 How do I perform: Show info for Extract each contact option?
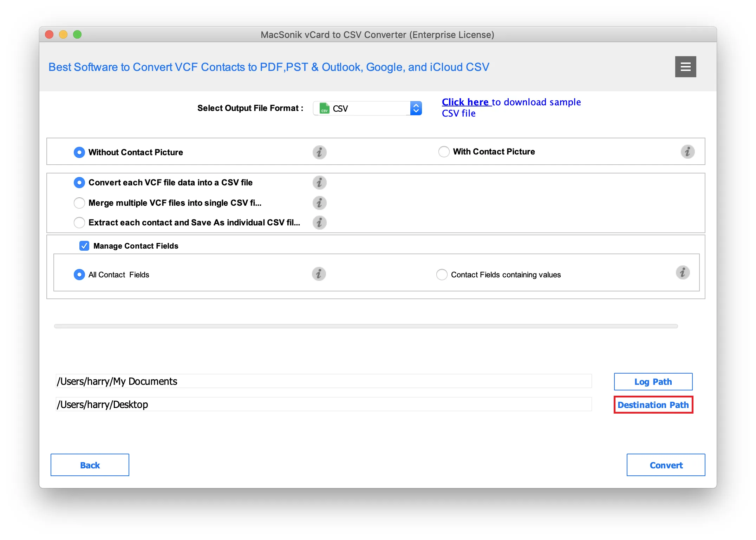click(x=319, y=223)
